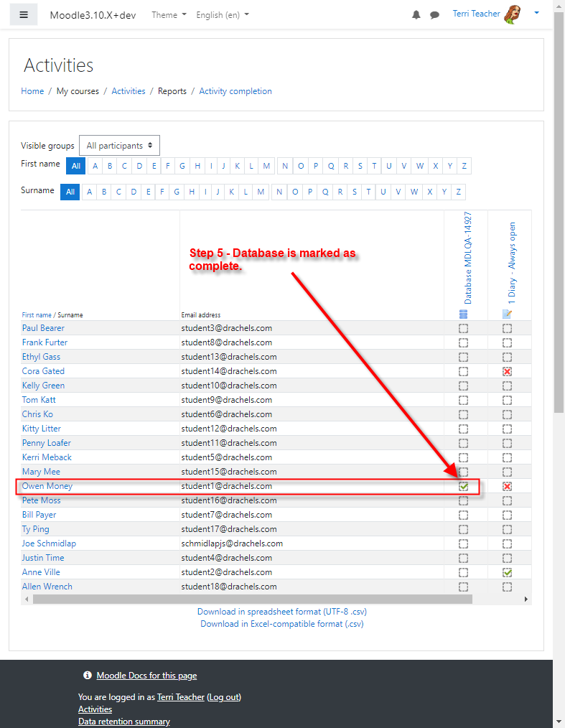The image size is (565, 728).
Task: Toggle Database completion for Allen Wrench
Action: pyautogui.click(x=463, y=587)
